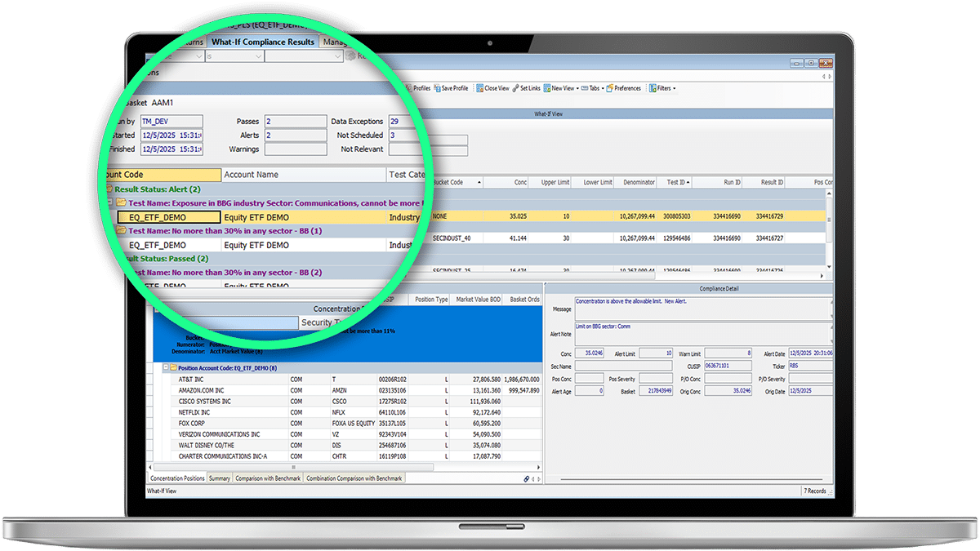Click the Preferences toolbar icon

[608, 88]
